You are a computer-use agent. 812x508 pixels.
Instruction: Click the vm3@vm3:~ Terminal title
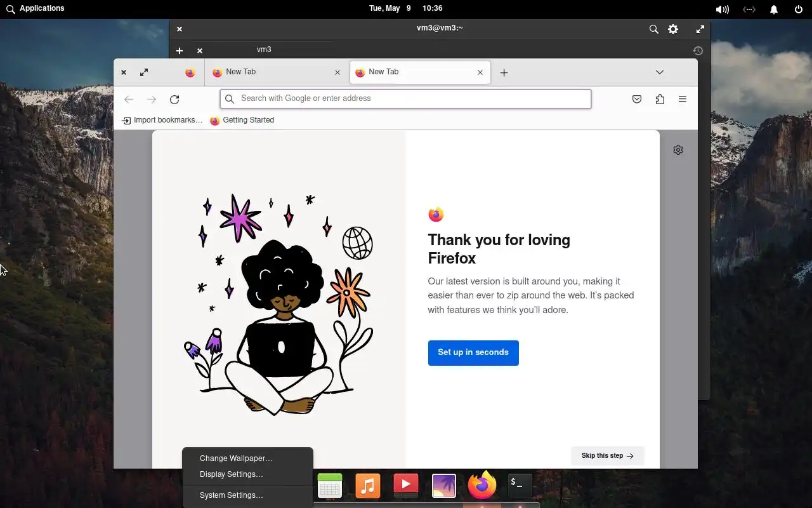pos(440,28)
